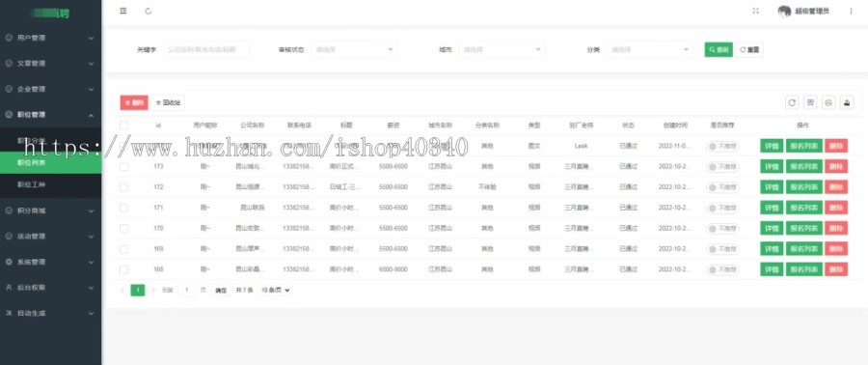This screenshot has width=868, height=365.
Task: Select 职位工种 in the sidebar
Action: coord(50,184)
